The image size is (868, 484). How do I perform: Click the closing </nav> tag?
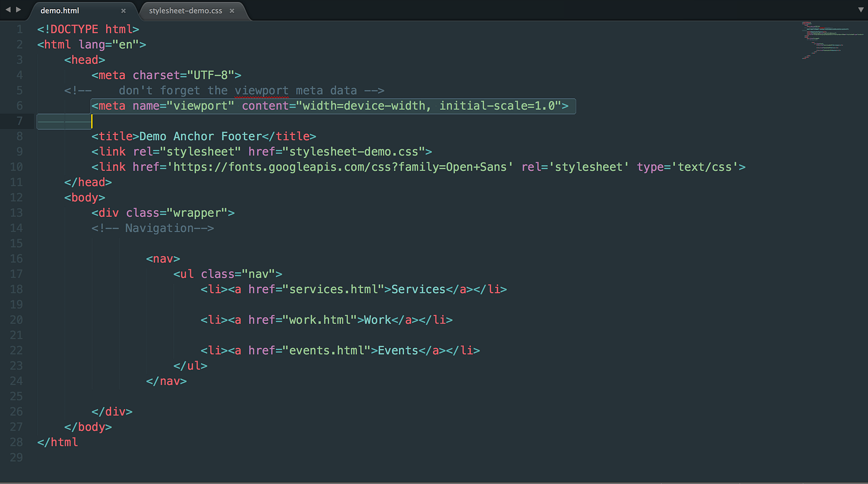[167, 381]
